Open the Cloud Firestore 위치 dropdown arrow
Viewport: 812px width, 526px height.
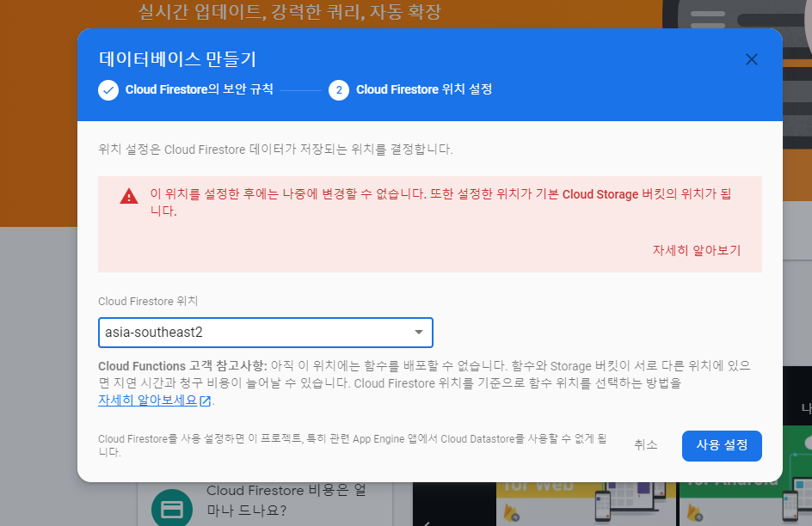click(x=418, y=332)
